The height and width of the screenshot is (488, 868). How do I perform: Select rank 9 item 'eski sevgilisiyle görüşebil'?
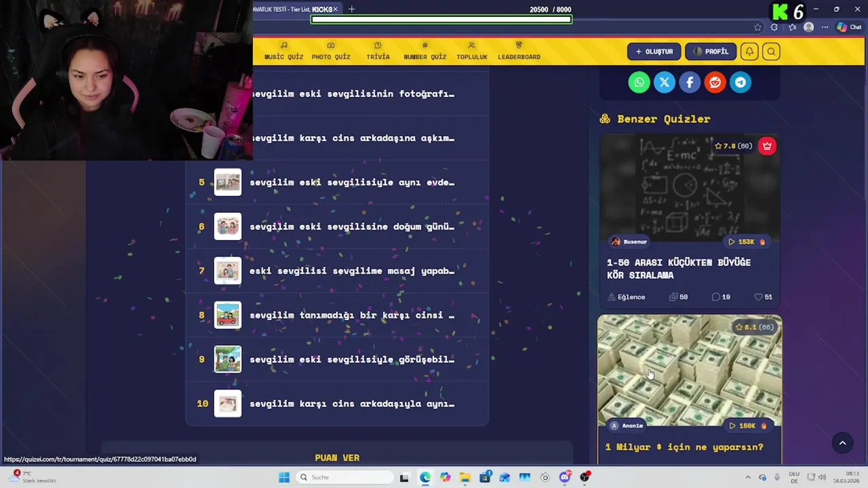pos(337,359)
